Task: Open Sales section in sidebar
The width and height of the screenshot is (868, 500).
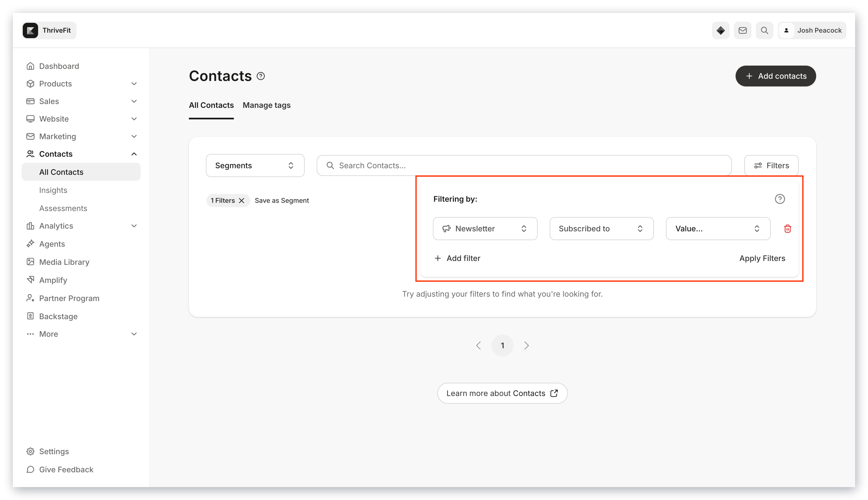Action: click(x=49, y=101)
